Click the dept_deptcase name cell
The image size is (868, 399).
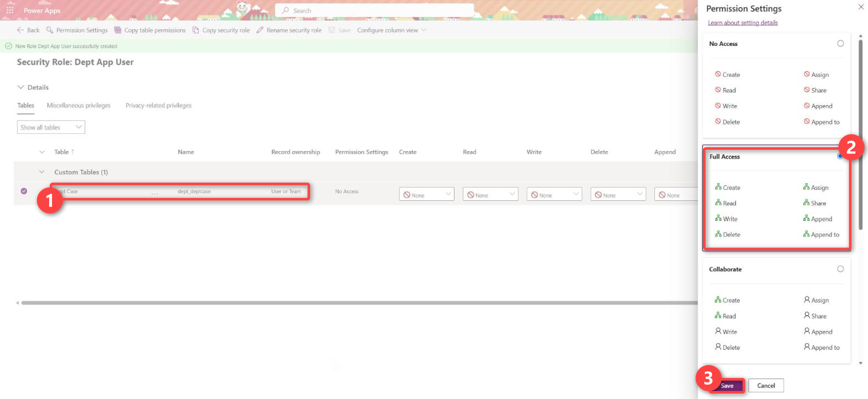194,191
